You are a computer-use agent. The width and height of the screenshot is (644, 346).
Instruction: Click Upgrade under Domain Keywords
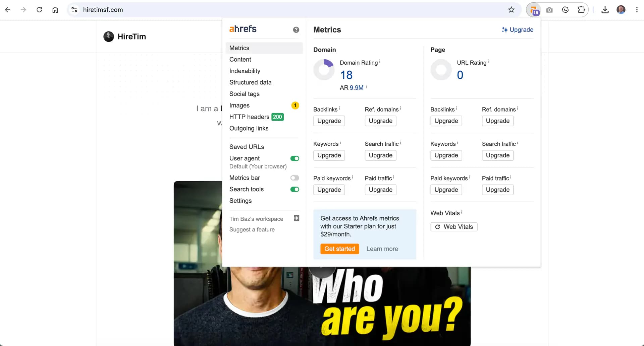[x=329, y=155]
